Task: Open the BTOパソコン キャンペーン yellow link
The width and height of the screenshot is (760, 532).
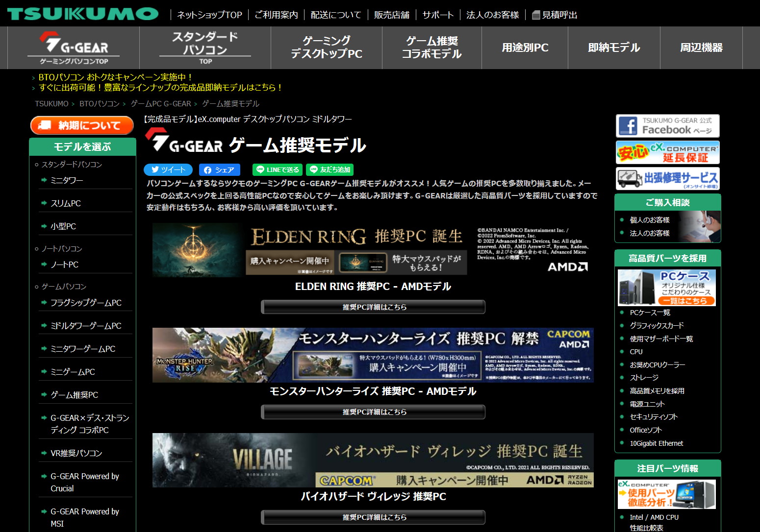Action: coord(116,77)
